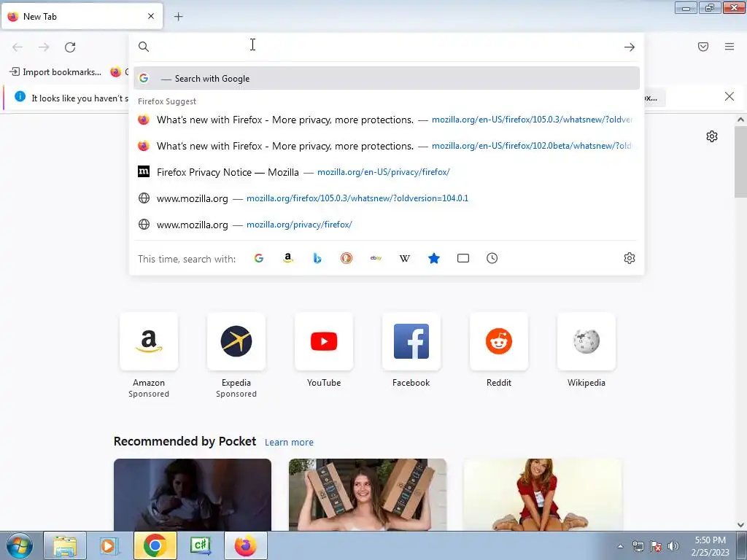Click the taskbar clock showing 5:50 PM
Viewport: 747px width, 560px height.
[x=710, y=546]
